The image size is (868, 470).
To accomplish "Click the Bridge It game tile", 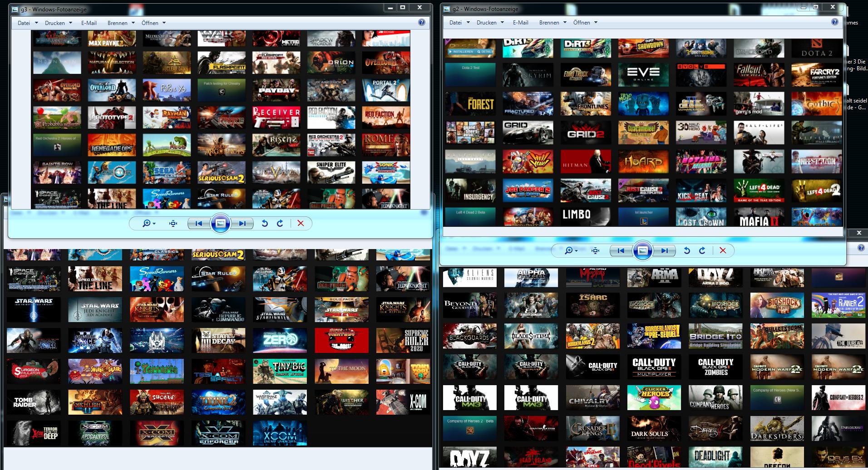I will pyautogui.click(x=715, y=336).
